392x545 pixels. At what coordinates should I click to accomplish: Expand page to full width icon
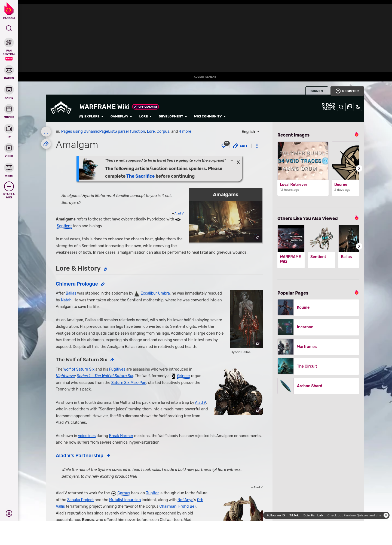click(46, 132)
